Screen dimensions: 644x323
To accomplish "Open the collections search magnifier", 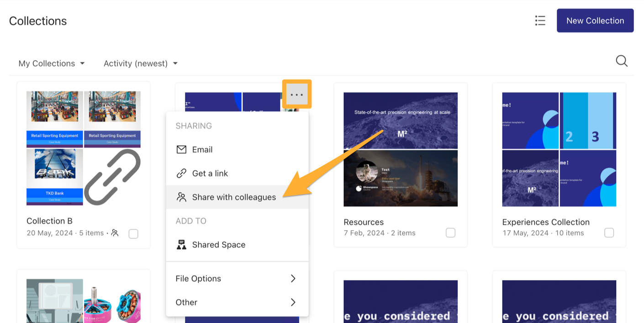I will click(x=622, y=61).
